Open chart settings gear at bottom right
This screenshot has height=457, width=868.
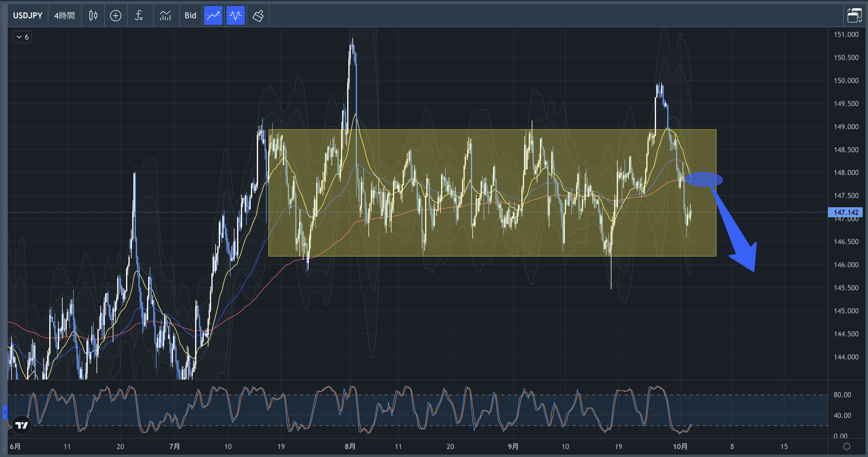pos(846,447)
